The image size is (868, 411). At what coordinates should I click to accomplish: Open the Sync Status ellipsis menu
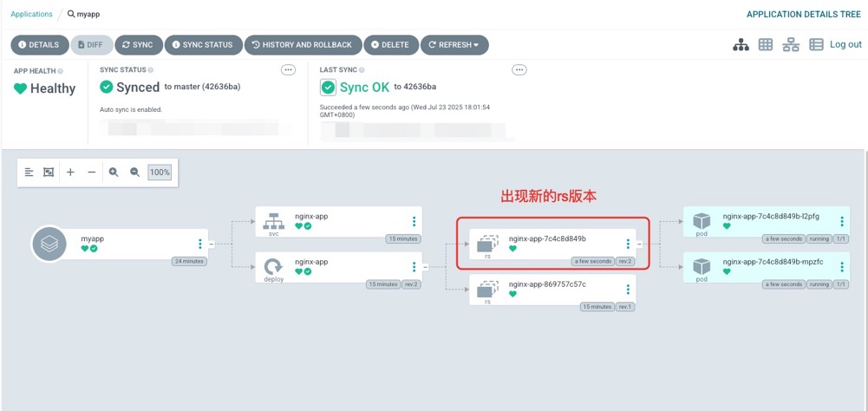(x=288, y=70)
